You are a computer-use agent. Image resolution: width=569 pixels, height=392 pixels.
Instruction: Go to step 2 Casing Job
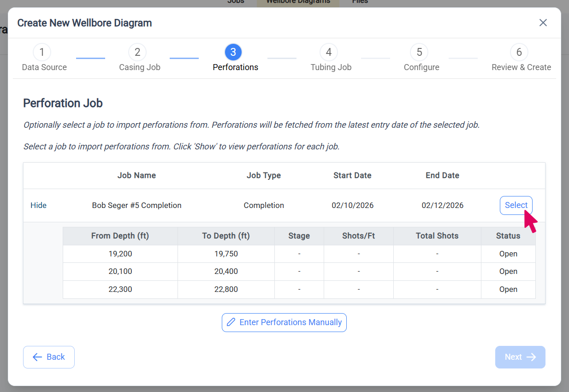(x=140, y=58)
